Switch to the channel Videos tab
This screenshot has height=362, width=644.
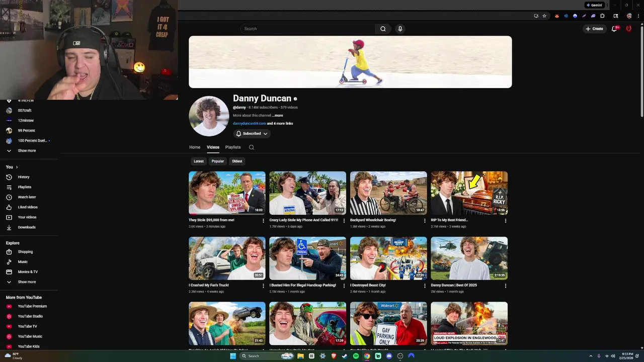pyautogui.click(x=213, y=147)
